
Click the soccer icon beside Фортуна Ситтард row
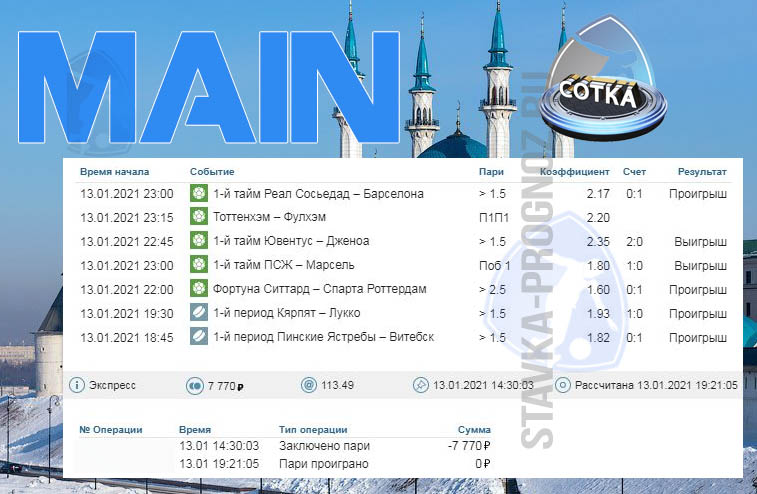click(199, 288)
